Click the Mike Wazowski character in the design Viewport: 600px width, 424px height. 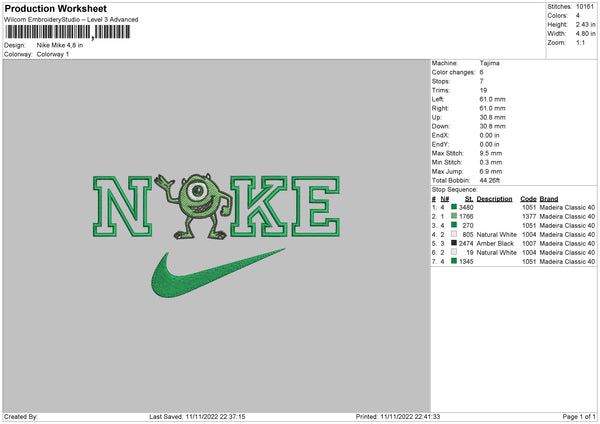click(x=193, y=206)
